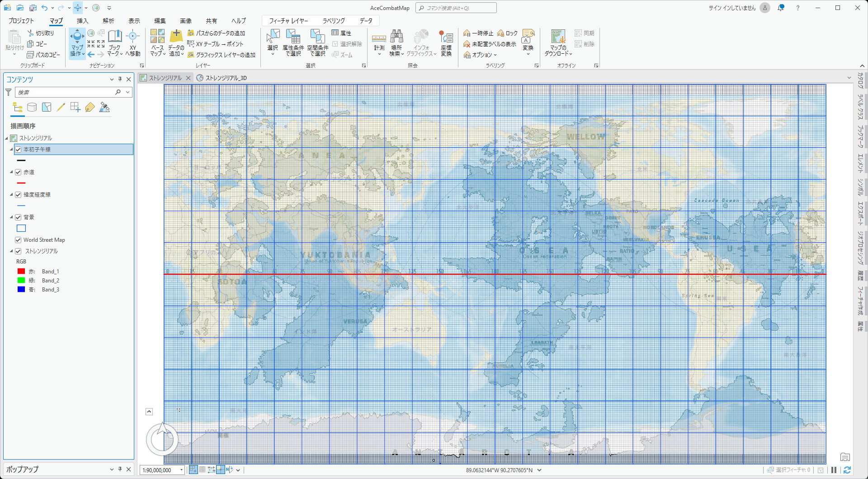
Task: Open 座標変換 coordinate conversion tool
Action: coord(446,43)
